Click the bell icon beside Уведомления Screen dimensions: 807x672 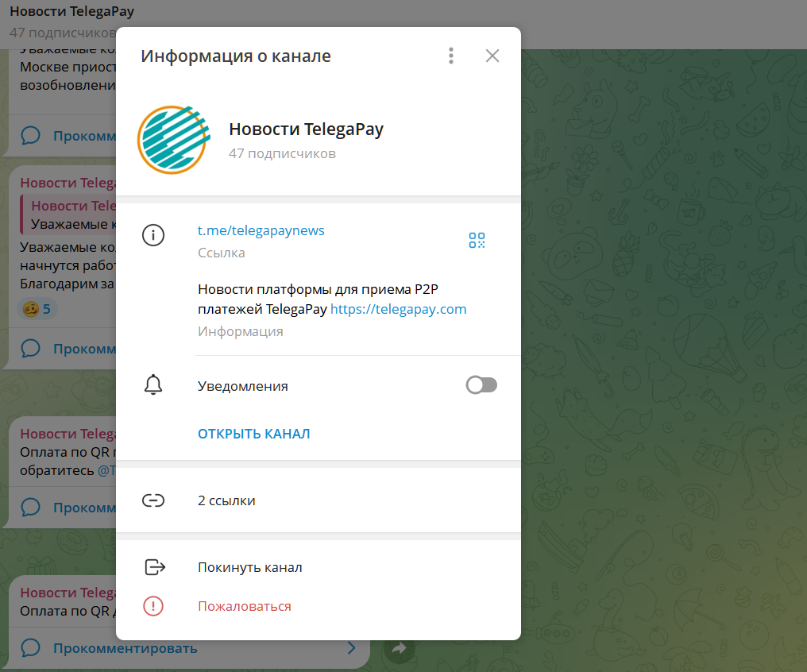(153, 384)
